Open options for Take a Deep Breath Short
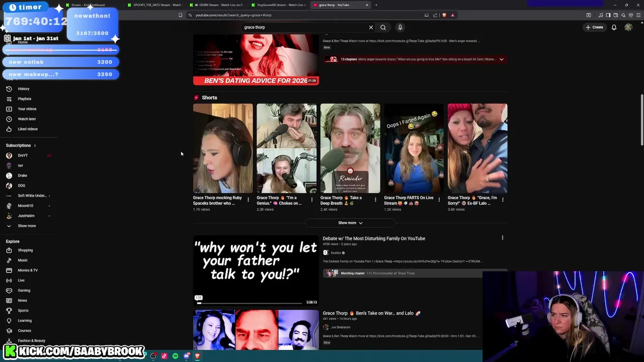The height and width of the screenshot is (362, 644). pyautogui.click(x=375, y=200)
